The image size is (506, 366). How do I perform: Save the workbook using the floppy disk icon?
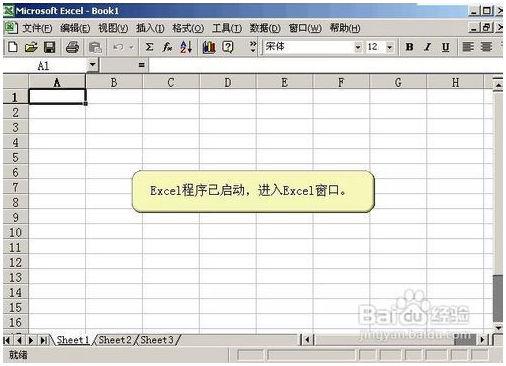pyautogui.click(x=50, y=47)
